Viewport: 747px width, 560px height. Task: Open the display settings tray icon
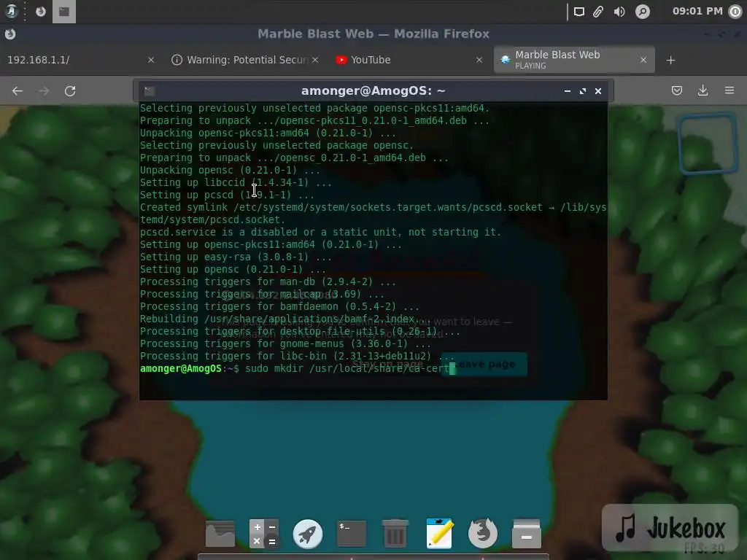[x=578, y=12]
